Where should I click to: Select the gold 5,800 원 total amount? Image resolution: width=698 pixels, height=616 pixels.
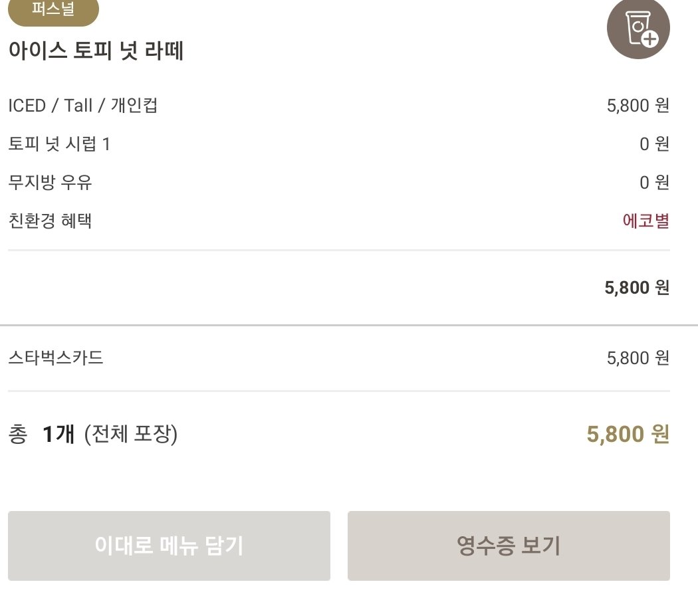pos(628,434)
